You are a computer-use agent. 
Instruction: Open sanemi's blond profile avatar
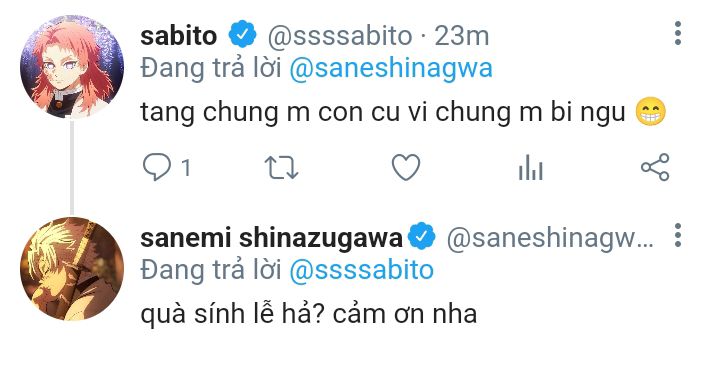pos(72,269)
